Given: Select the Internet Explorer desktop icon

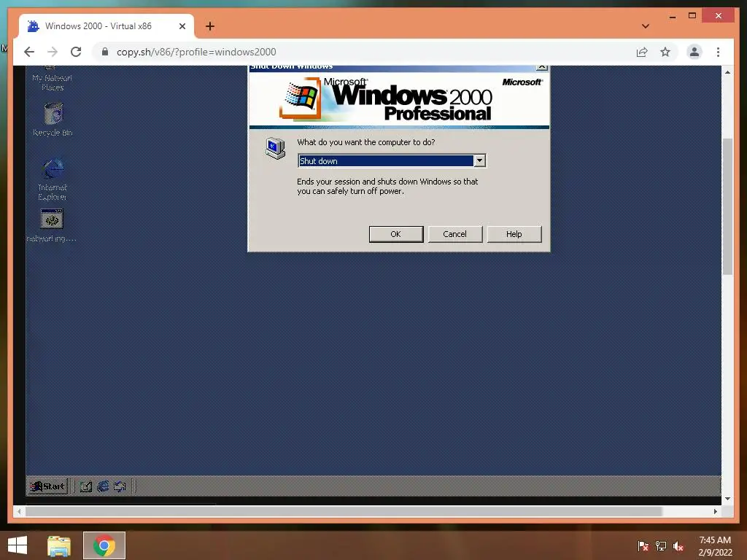Looking at the screenshot, I should [53, 179].
